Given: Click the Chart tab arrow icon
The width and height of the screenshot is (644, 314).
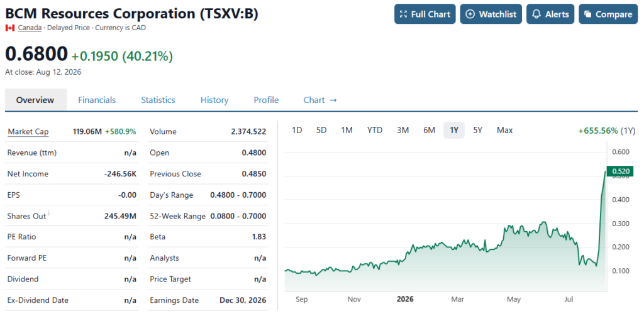Looking at the screenshot, I should [333, 100].
